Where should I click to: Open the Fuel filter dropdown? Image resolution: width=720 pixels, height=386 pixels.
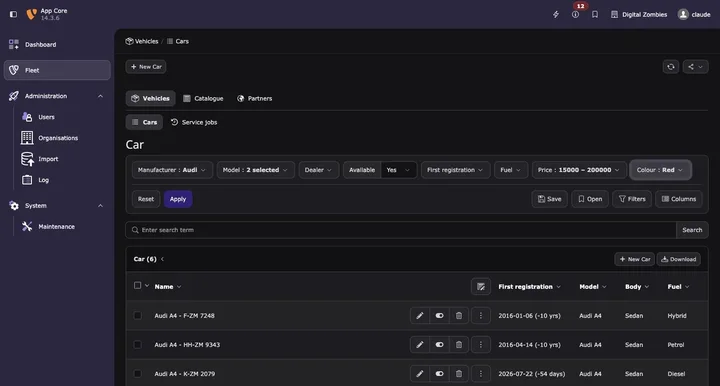pos(511,170)
